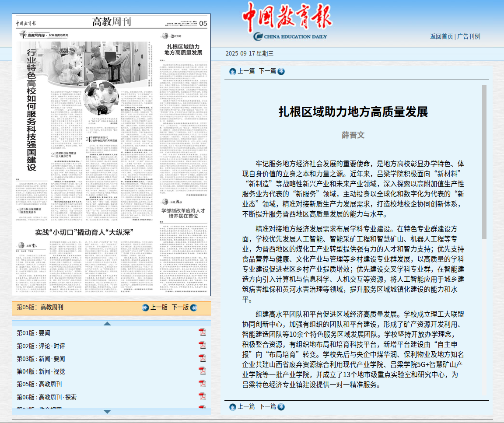Download PDF for 第02版 评论·时评
The image size is (504, 423).
[202, 346]
